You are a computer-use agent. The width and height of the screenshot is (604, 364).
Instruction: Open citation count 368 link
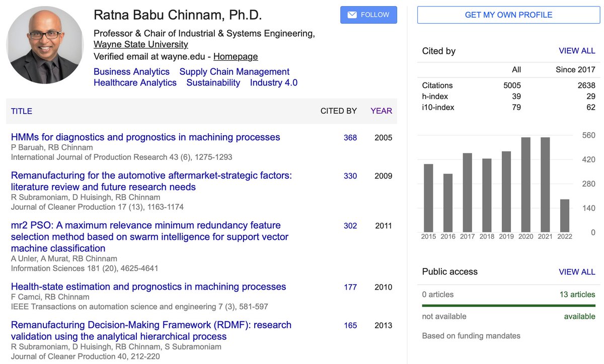pos(350,137)
